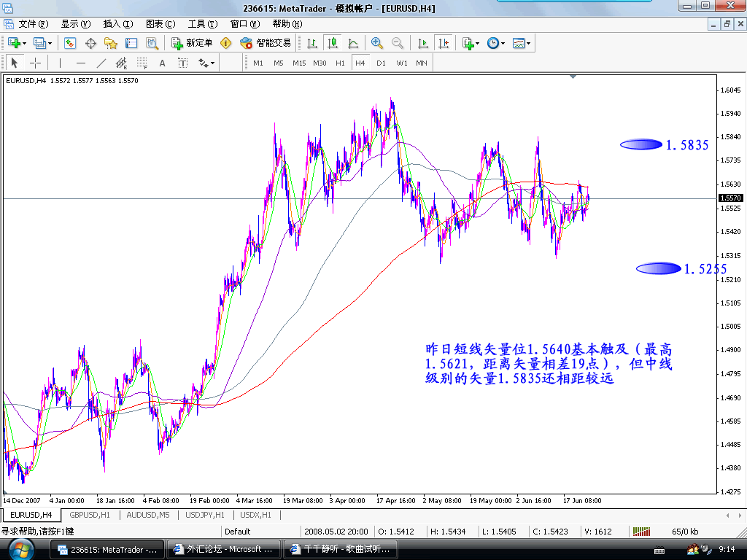Image resolution: width=747 pixels, height=560 pixels.
Task: Toggle the Auto Scroll chart button
Action: pyautogui.click(x=423, y=43)
